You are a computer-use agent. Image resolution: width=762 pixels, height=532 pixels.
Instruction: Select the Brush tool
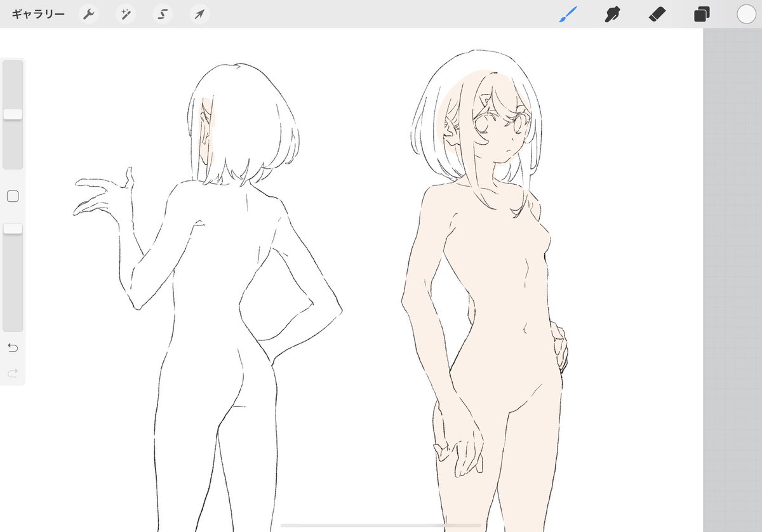(568, 14)
